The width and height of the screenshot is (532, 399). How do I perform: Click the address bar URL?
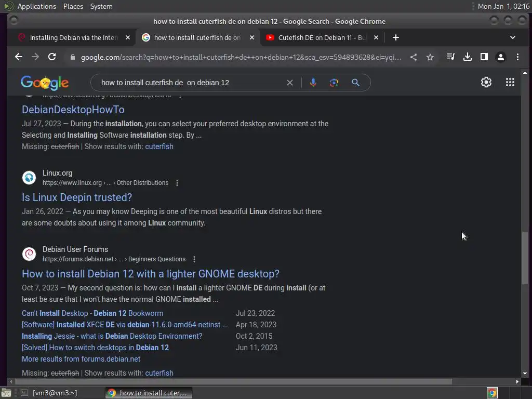241,57
